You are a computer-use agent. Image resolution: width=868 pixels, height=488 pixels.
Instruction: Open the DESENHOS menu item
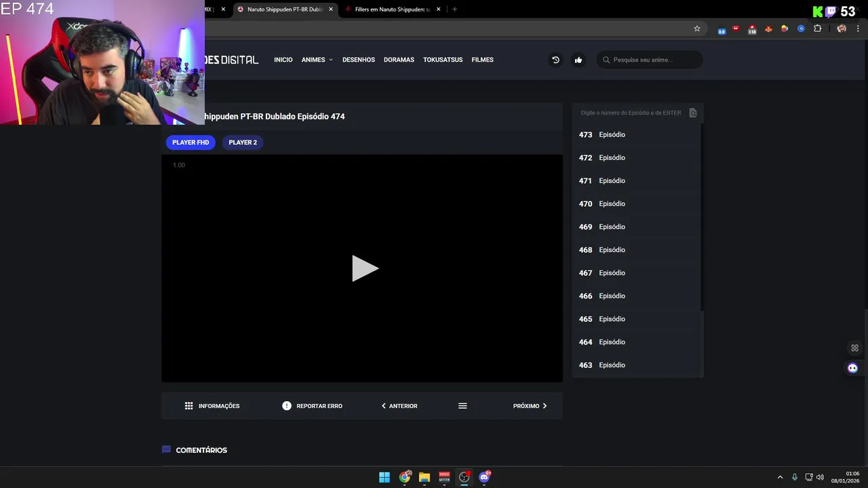tap(359, 60)
